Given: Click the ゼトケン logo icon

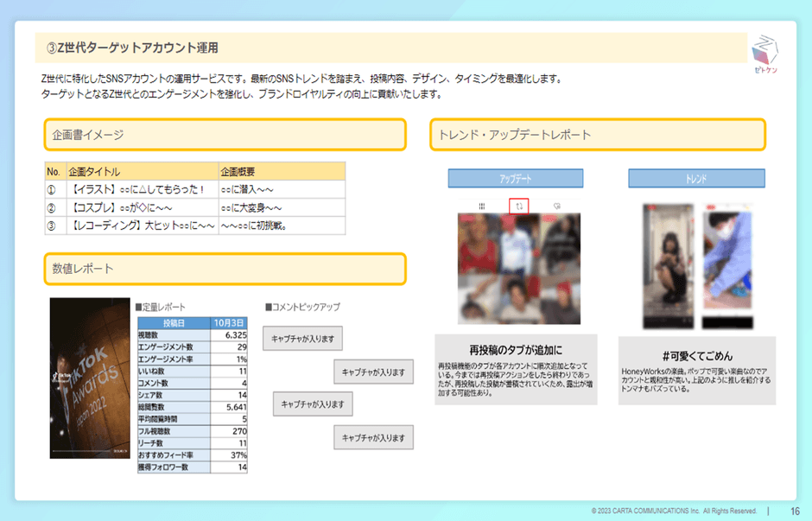Looking at the screenshot, I should [766, 54].
